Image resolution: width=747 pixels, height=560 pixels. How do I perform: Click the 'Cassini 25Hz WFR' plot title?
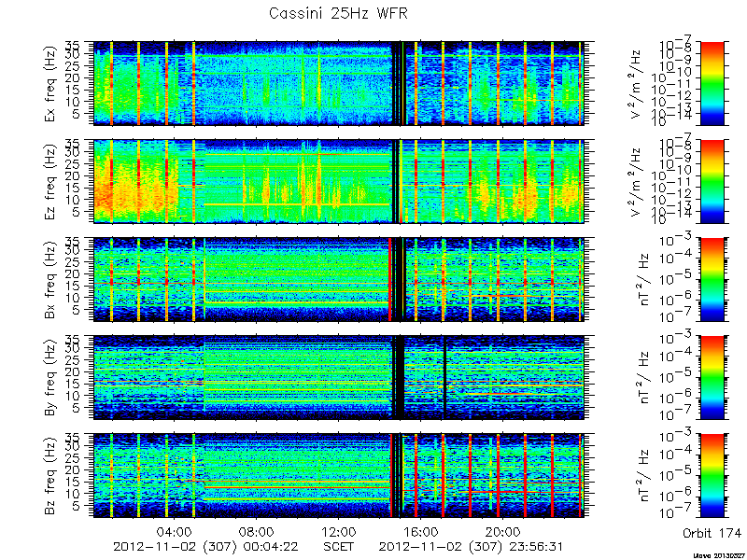click(338, 13)
